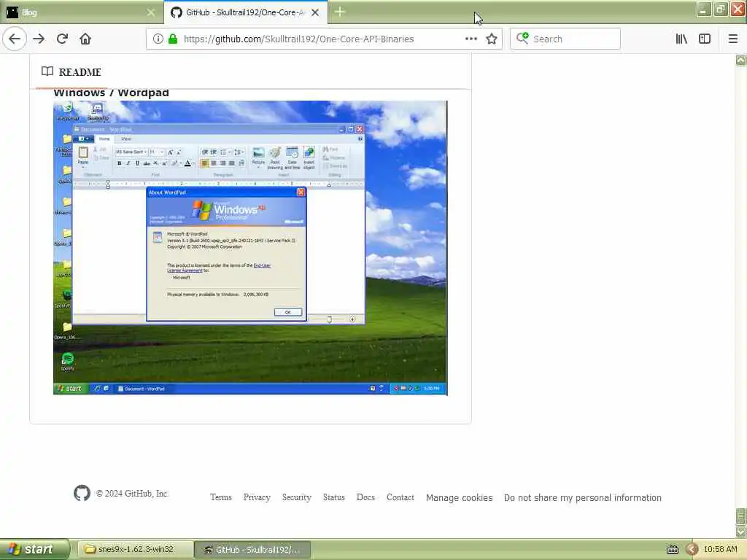The width and height of the screenshot is (747, 560).
Task: Click the page scrollbar up arrow
Action: click(x=741, y=60)
